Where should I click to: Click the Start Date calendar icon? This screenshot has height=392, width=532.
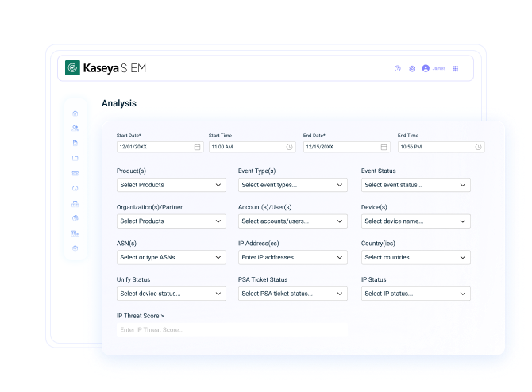point(197,147)
